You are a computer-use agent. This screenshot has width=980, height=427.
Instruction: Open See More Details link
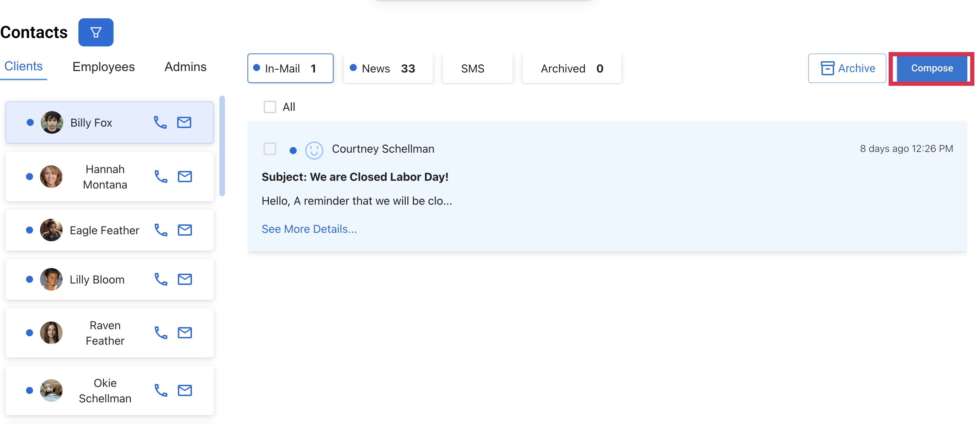309,229
